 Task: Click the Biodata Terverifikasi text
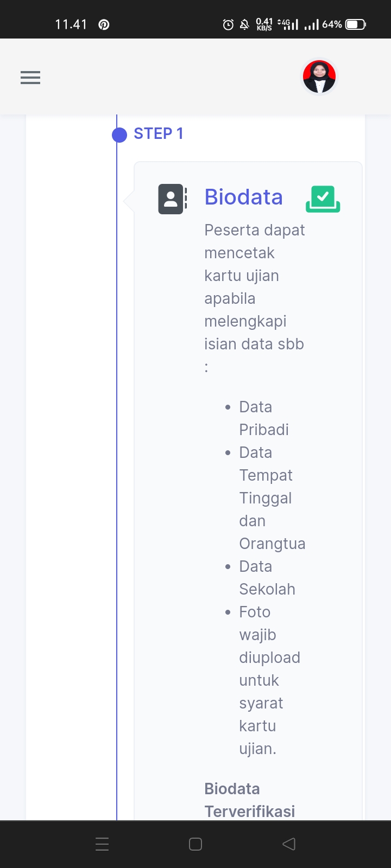pos(249,800)
